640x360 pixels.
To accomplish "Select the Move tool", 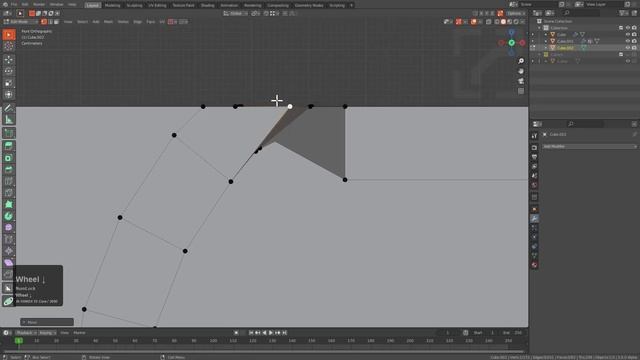I will coord(9,60).
